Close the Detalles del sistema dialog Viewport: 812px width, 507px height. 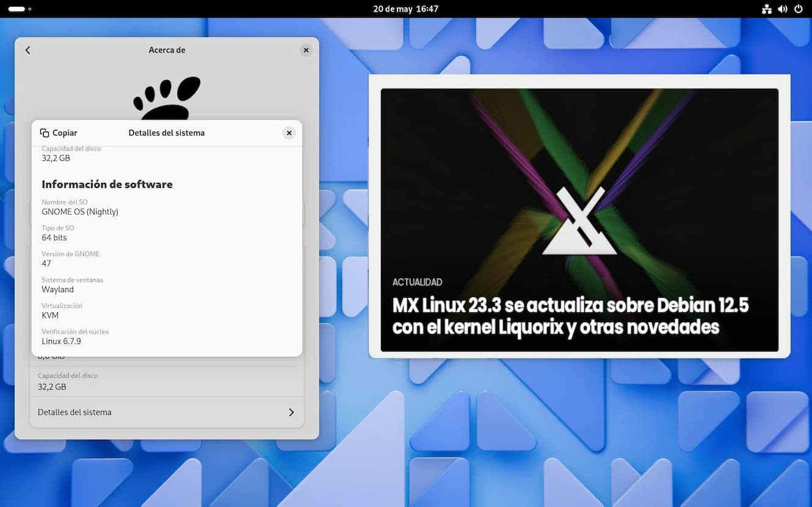[289, 133]
